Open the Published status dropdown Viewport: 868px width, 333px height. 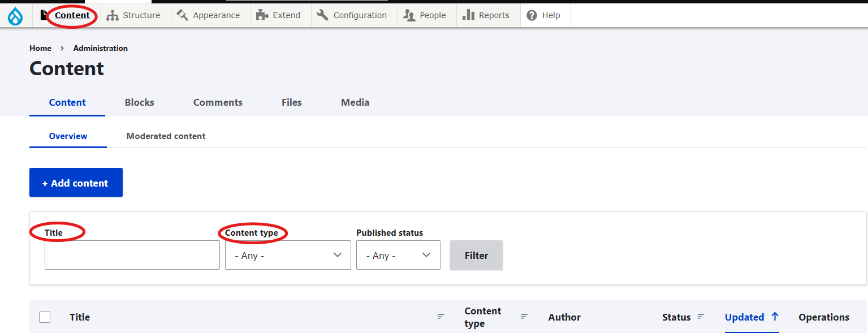point(398,255)
